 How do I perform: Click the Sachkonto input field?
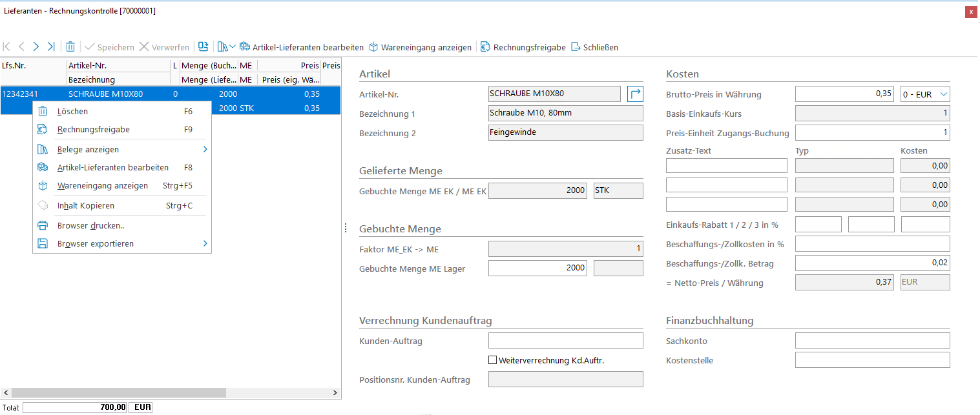[872, 341]
